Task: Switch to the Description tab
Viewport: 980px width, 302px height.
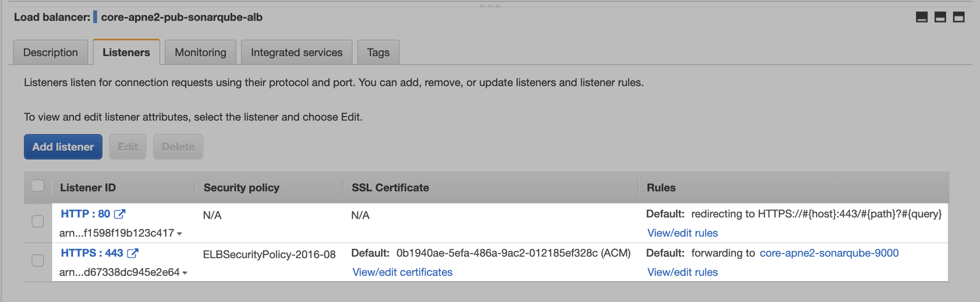Action: pos(50,53)
